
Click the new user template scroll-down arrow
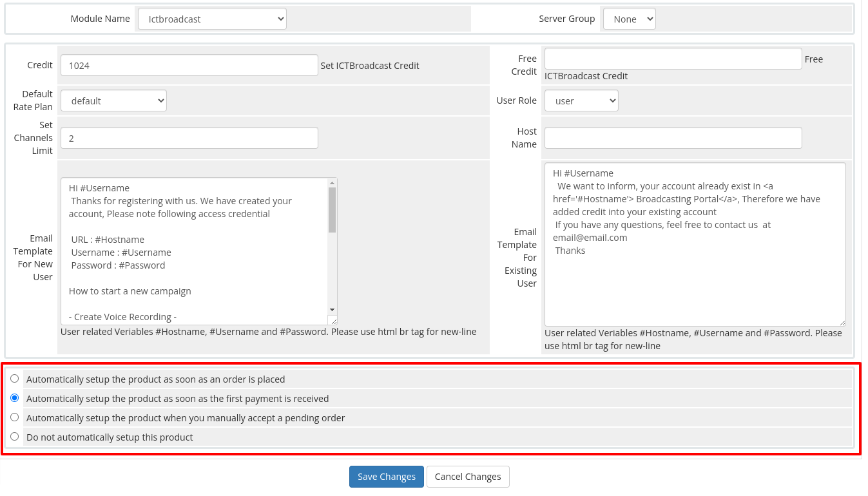coord(333,310)
